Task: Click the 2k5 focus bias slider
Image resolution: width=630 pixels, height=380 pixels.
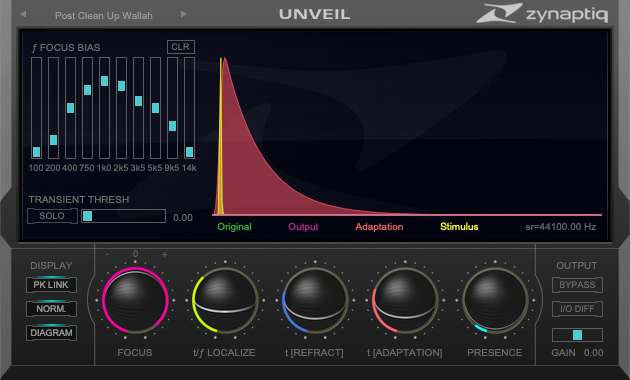Action: coord(121,108)
